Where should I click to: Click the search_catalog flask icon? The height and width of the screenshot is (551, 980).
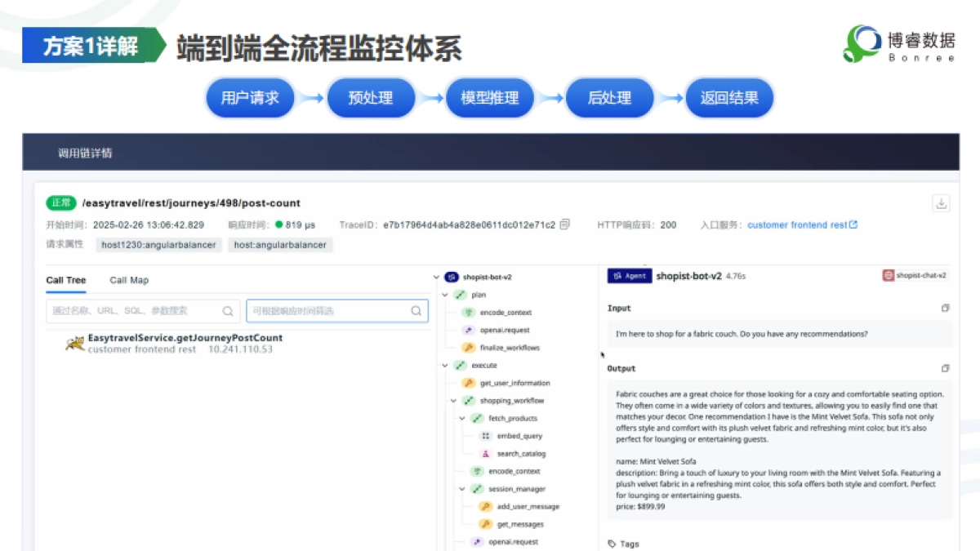click(x=484, y=452)
